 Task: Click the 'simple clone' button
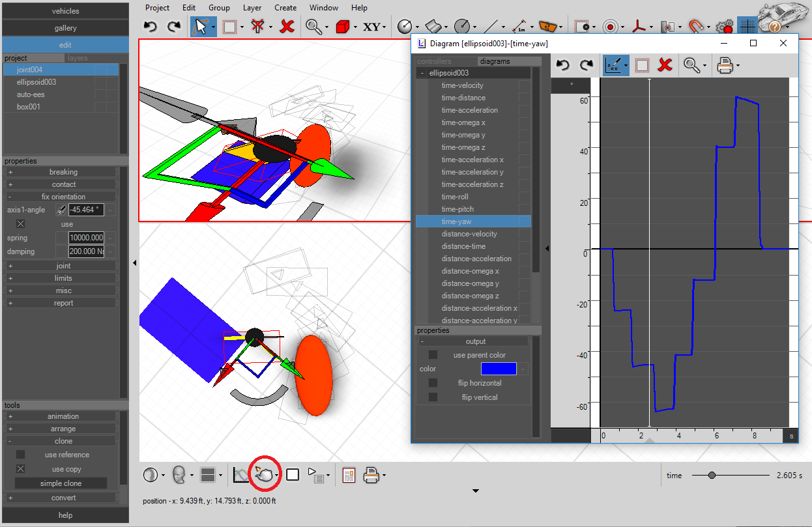(61, 483)
